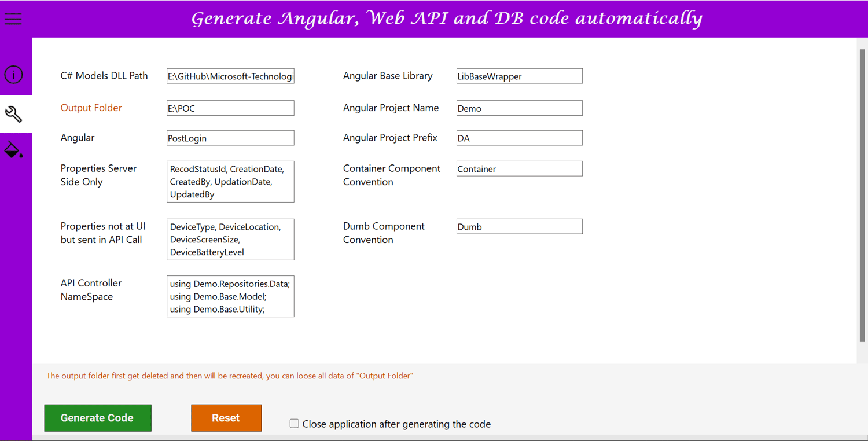Enable close application after generating code

pos(295,424)
